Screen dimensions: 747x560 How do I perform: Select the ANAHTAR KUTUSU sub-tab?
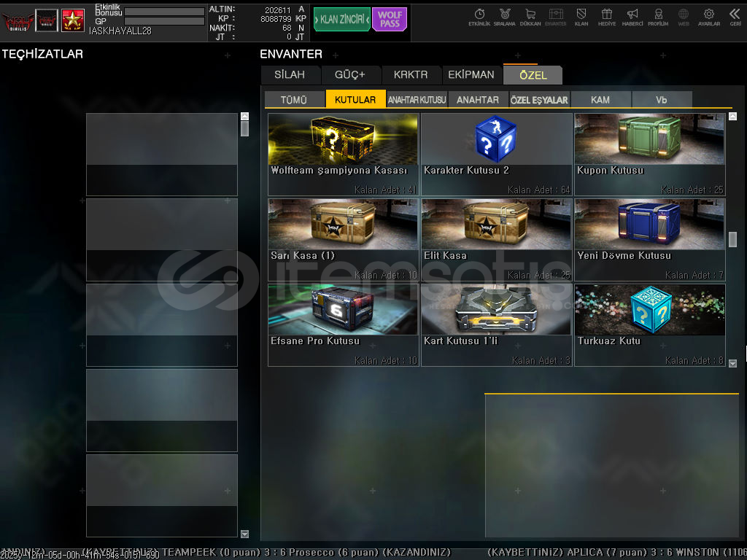pyautogui.click(x=417, y=99)
